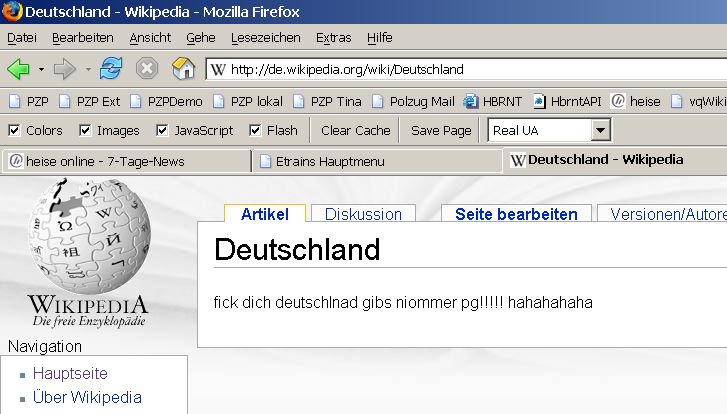
Task: Open the Lesezeichen menu
Action: [265, 37]
